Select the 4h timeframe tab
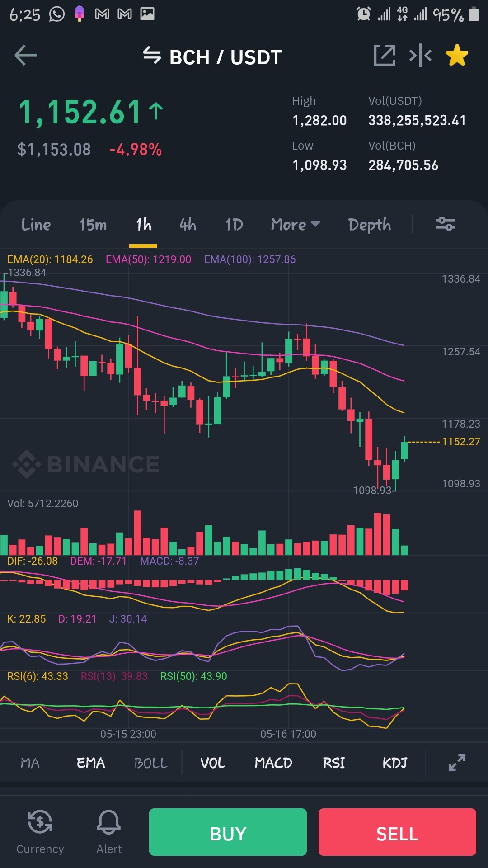 tap(188, 225)
